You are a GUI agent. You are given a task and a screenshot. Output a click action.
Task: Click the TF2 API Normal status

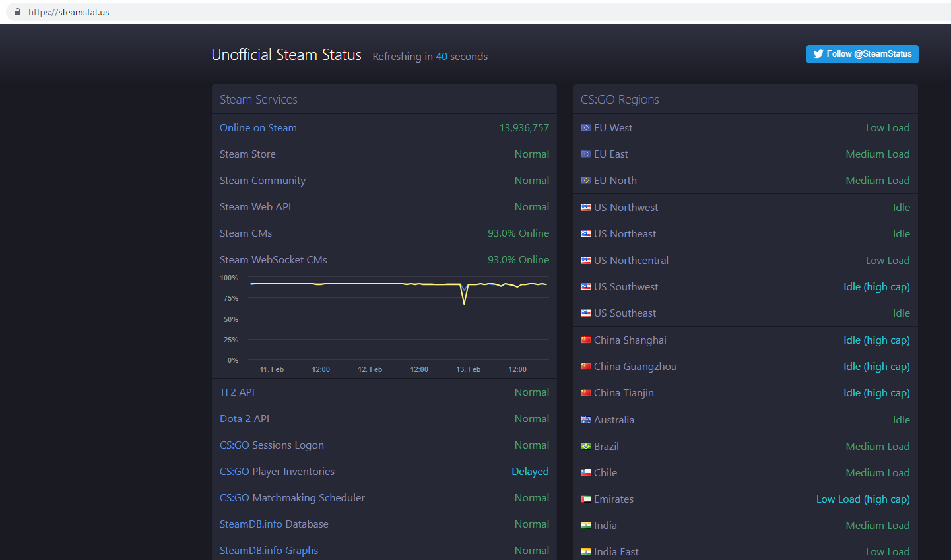[x=532, y=392]
